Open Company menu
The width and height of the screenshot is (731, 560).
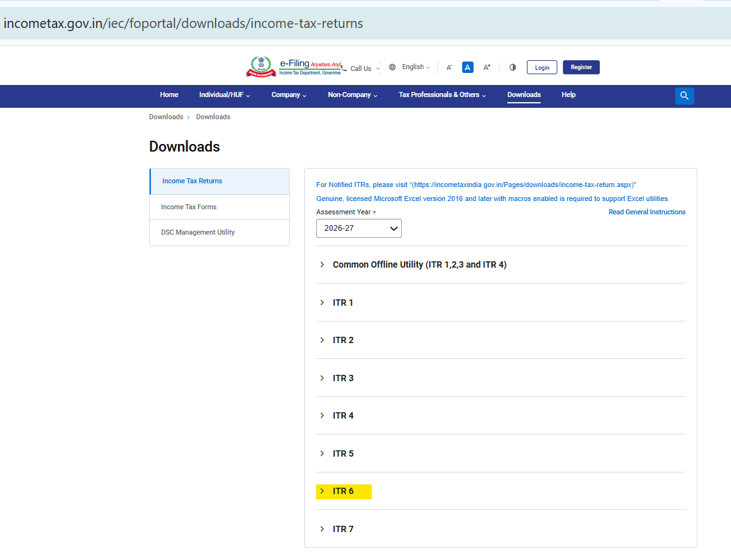coord(289,94)
